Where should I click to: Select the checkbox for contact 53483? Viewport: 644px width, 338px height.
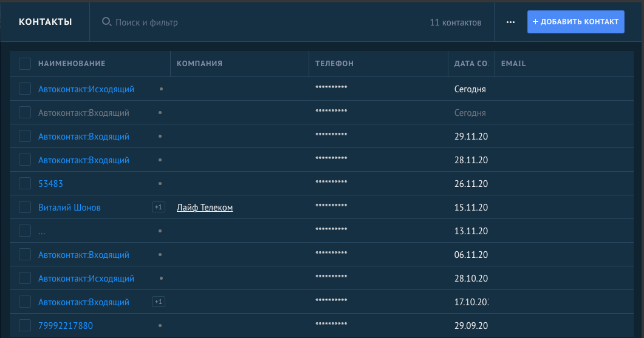25,184
